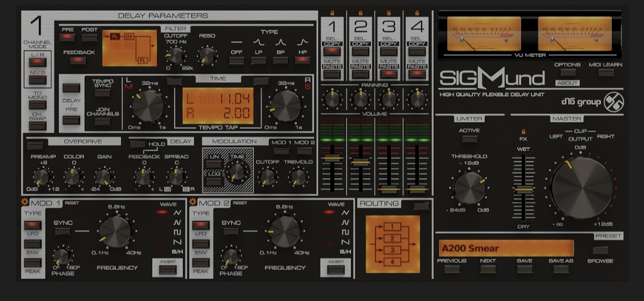
Task: Select delay line tab 1
Action: (332, 27)
